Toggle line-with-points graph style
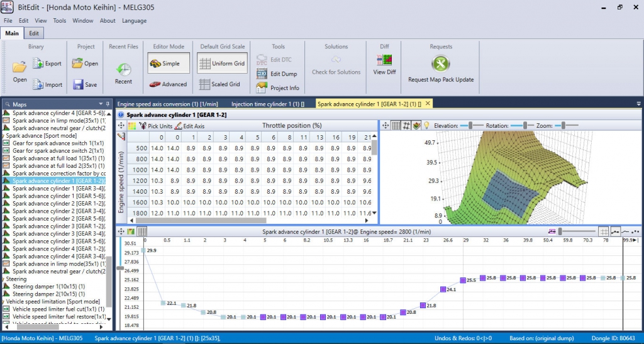Viewport: 644px width, 344px height. tap(615, 231)
